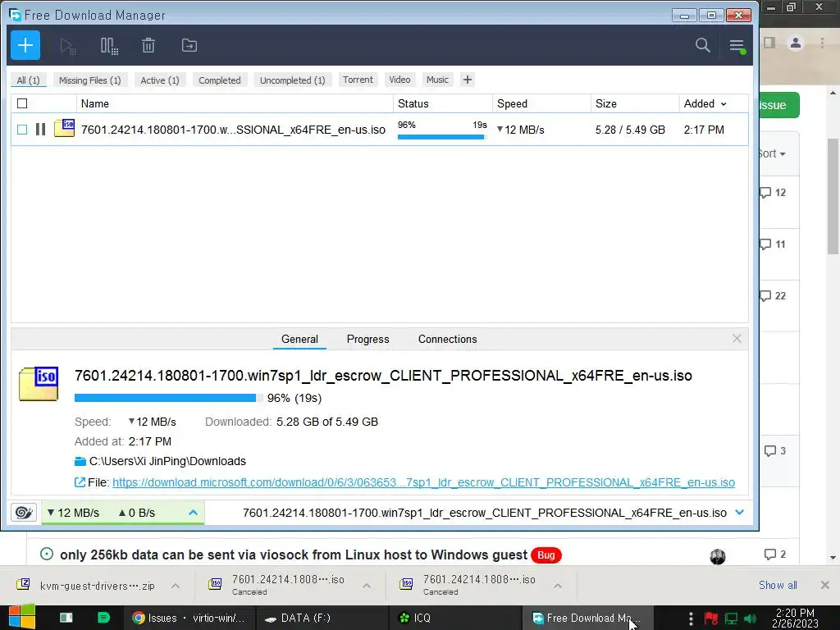Select the Music filter
Viewport: 840px width, 630px height.
[x=437, y=80]
